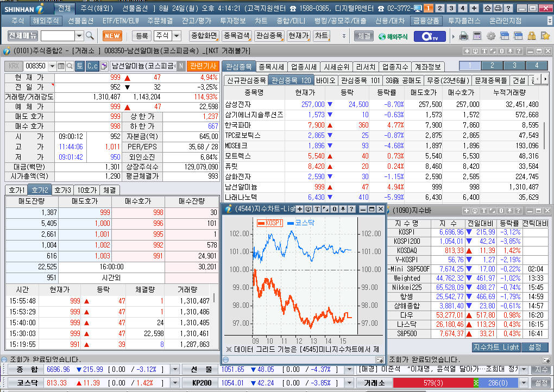This screenshot has height=392, width=554.
Task: Switch to the 호가3 tab
Action: [x=62, y=190]
